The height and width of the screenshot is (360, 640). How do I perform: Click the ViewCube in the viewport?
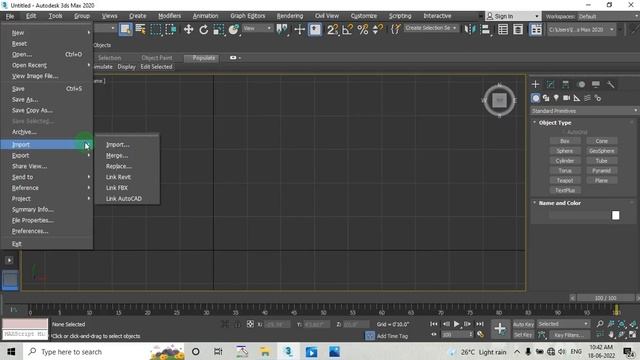pos(499,100)
